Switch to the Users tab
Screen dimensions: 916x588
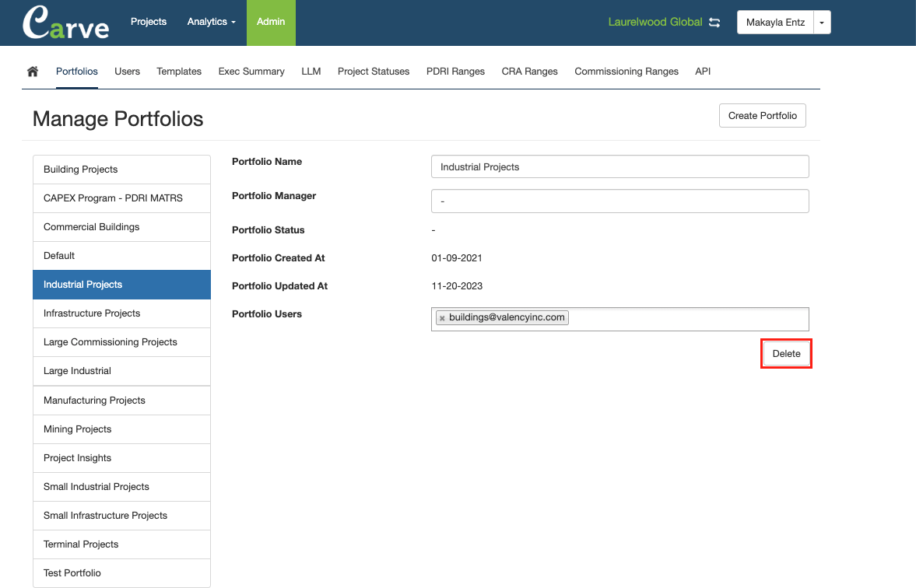[127, 72]
